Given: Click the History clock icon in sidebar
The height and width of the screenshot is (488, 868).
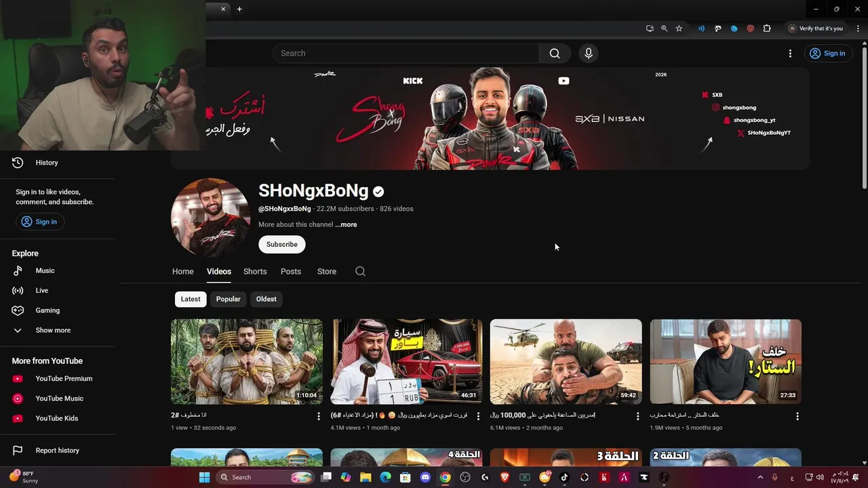Looking at the screenshot, I should (18, 163).
